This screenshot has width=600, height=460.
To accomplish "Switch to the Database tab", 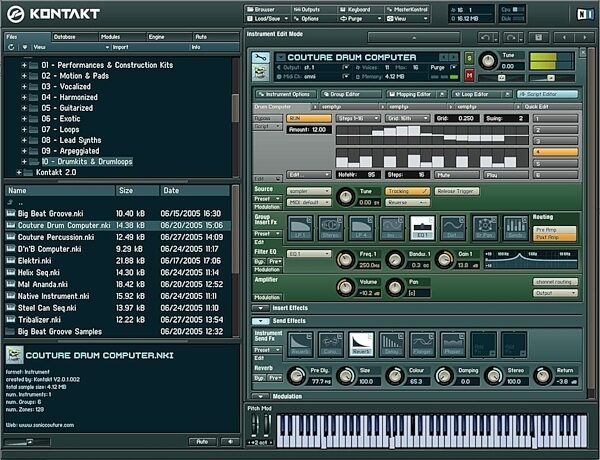I will click(74, 37).
